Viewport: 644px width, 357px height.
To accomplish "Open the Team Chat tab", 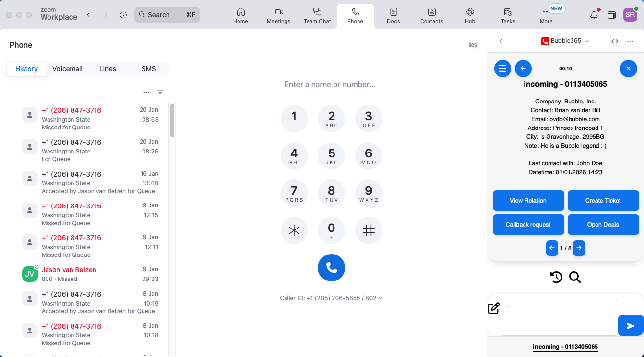I will point(317,15).
